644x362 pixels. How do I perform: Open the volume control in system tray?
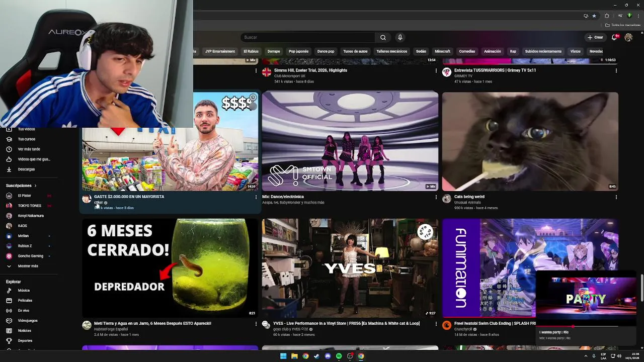point(619,356)
